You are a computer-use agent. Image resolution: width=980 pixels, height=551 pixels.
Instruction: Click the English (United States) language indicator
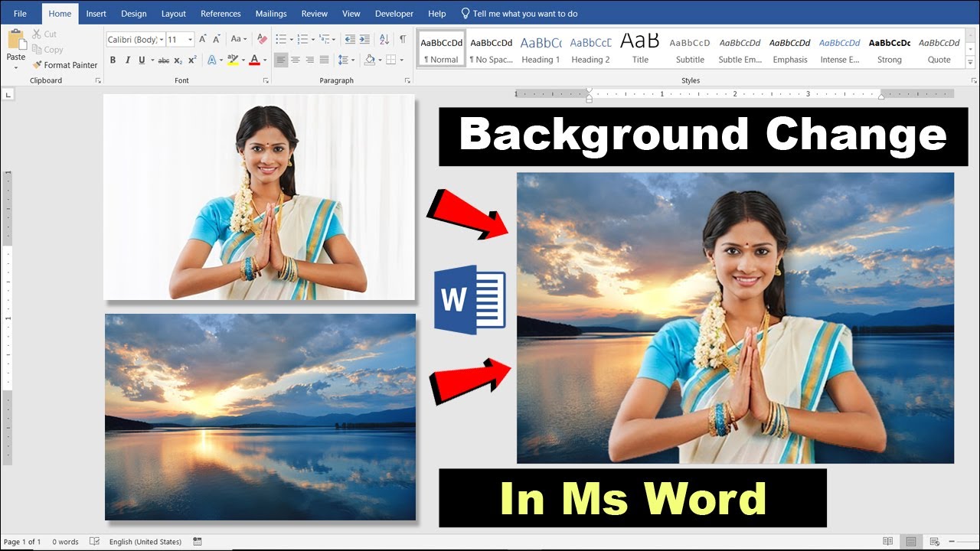point(145,542)
